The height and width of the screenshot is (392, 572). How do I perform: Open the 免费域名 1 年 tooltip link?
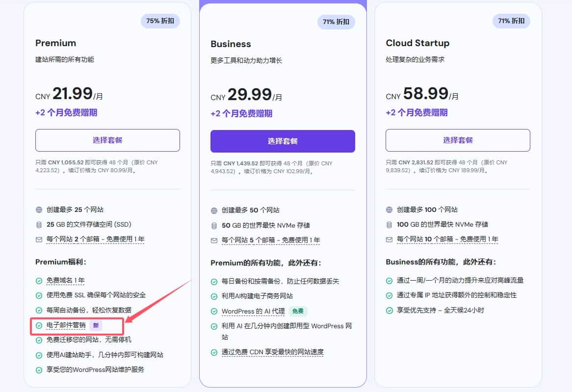coord(65,281)
